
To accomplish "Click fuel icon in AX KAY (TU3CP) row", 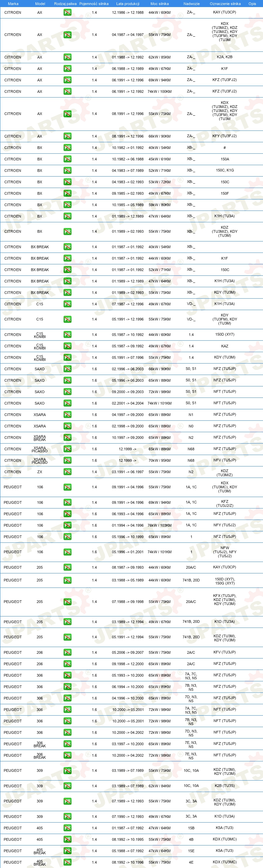I will (68, 12).
